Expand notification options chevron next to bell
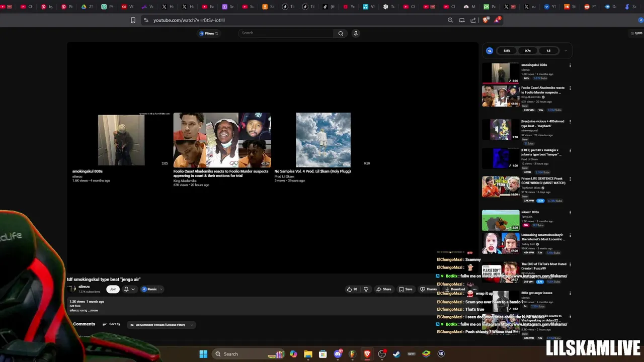Screen dimensions: 644x362 [x=133, y=289]
